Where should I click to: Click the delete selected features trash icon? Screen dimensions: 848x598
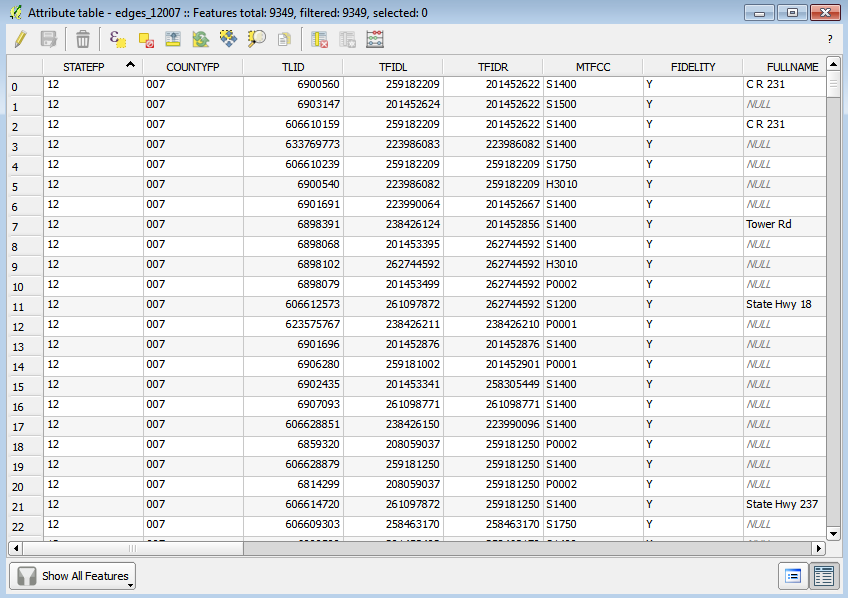tap(83, 39)
